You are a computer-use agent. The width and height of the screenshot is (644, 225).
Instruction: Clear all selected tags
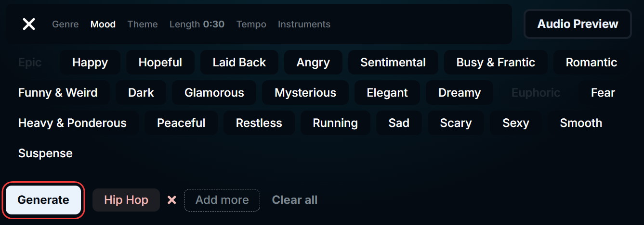click(x=295, y=200)
